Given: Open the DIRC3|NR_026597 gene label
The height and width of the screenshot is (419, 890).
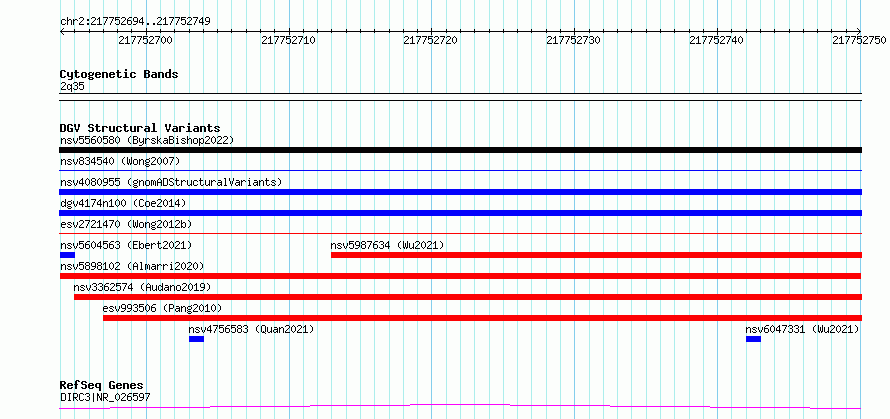Looking at the screenshot, I should pyautogui.click(x=105, y=397).
